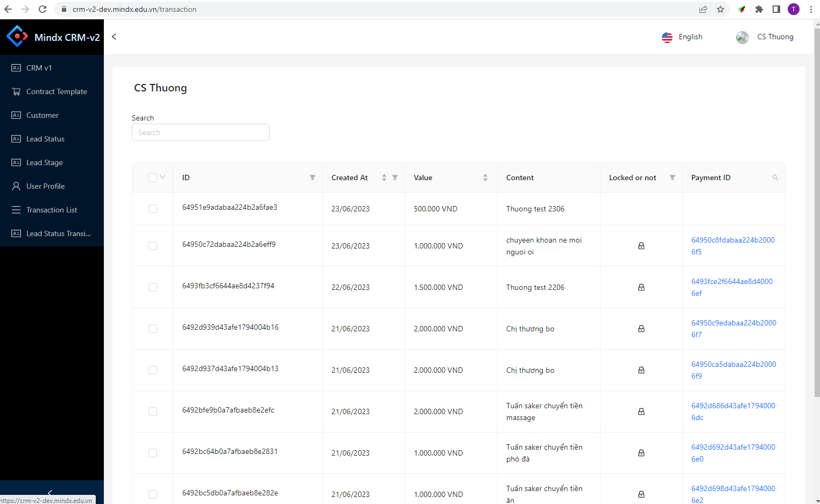820x504 pixels.
Task: Expand the selection dropdown arrow beside header checkbox
Action: 162,177
